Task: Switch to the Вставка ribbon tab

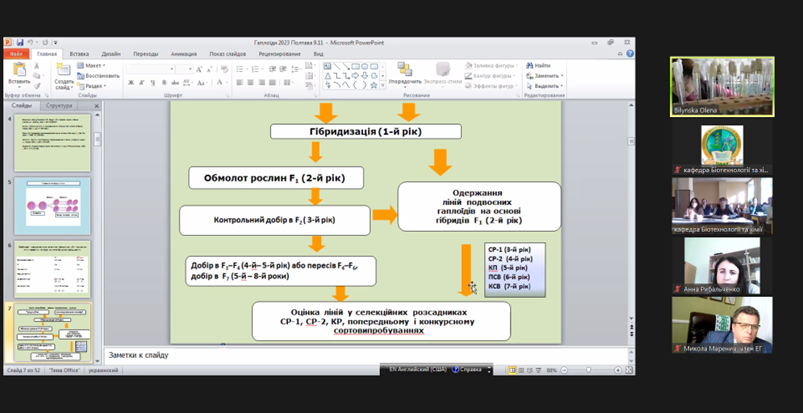Action: [x=79, y=54]
